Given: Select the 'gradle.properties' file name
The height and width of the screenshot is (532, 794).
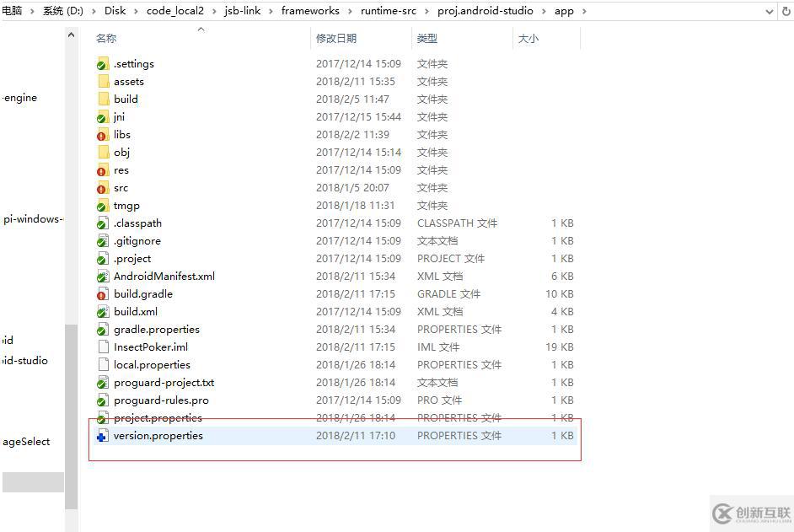Looking at the screenshot, I should (x=157, y=330).
